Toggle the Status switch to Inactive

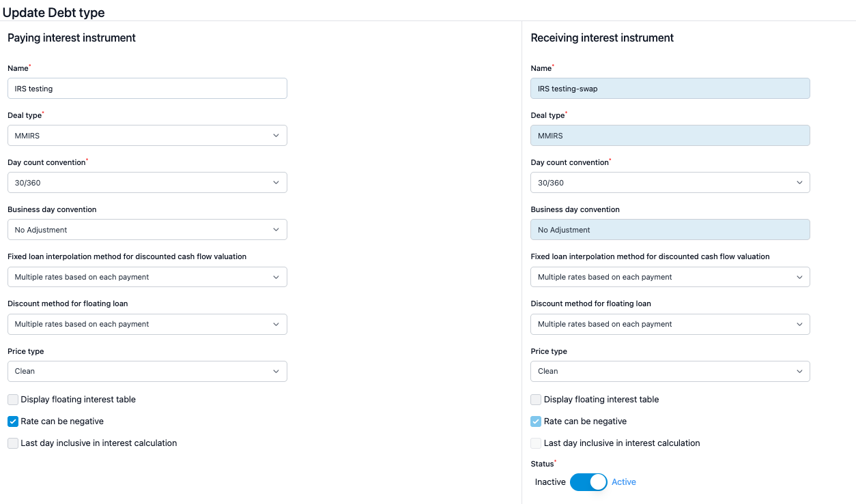(588, 482)
